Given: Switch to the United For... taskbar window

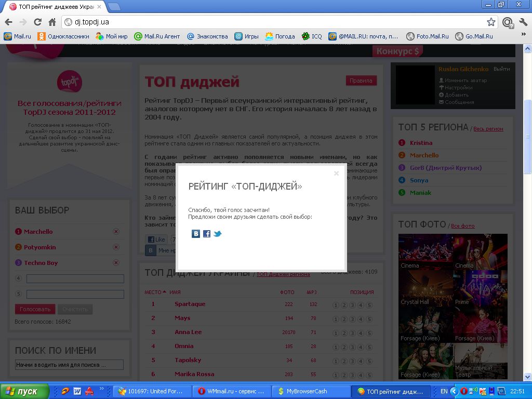Looking at the screenshot, I should pos(152,391).
